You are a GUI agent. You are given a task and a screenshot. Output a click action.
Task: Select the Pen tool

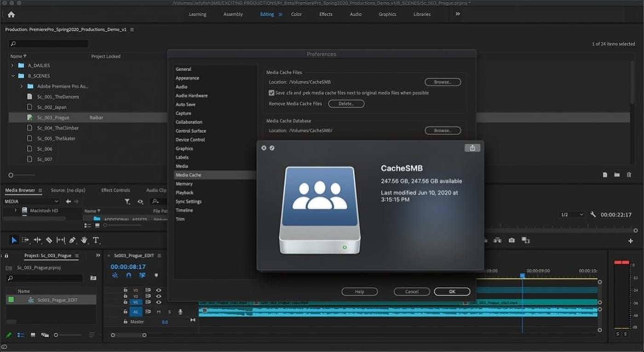(72, 240)
